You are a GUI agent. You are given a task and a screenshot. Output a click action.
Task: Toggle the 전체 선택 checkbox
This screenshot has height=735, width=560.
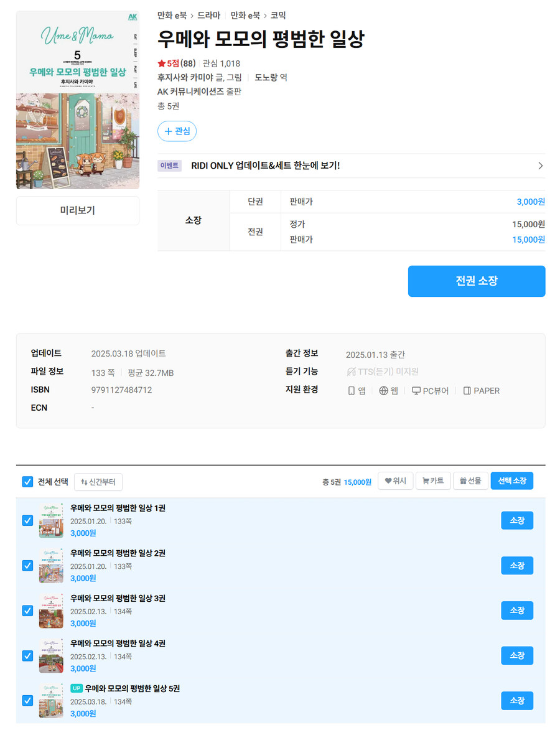pyautogui.click(x=27, y=482)
